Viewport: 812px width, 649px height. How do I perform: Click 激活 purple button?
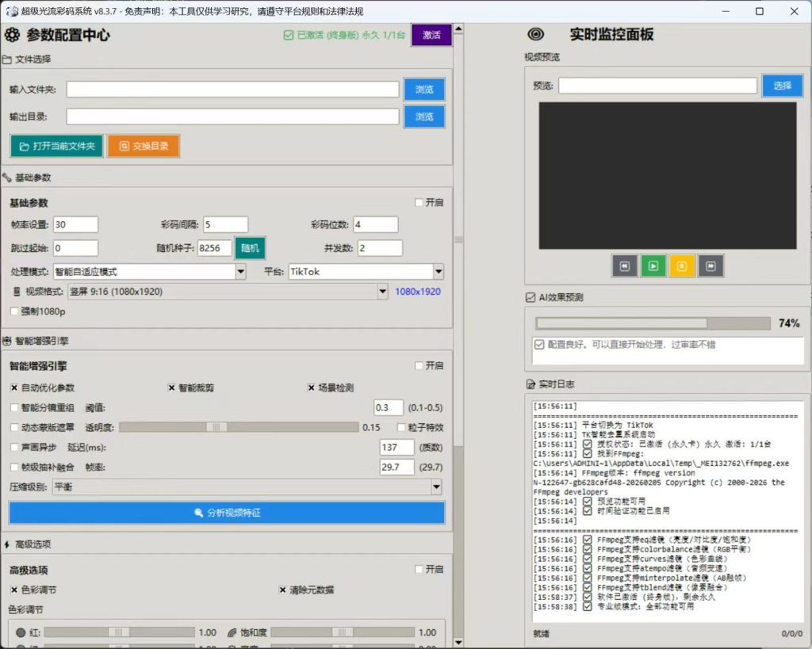click(x=431, y=35)
